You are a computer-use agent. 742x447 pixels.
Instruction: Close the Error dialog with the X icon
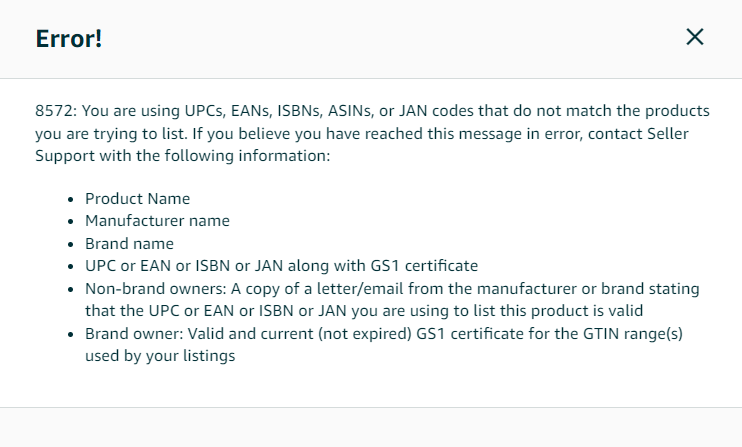[695, 37]
